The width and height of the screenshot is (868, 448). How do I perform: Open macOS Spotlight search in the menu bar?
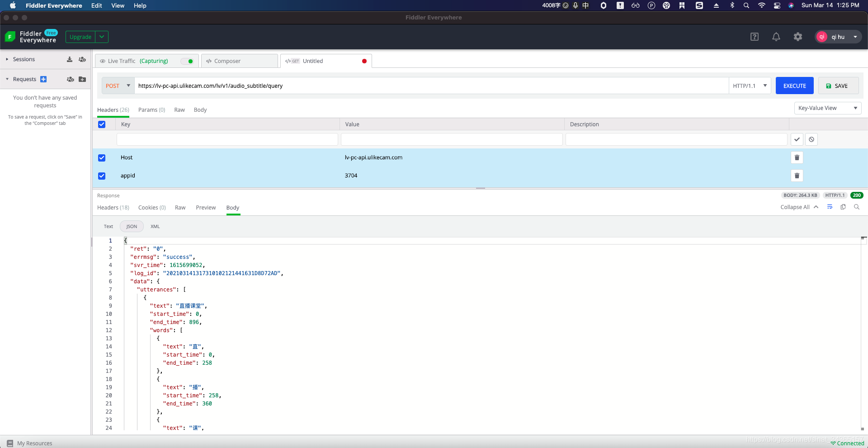click(746, 5)
